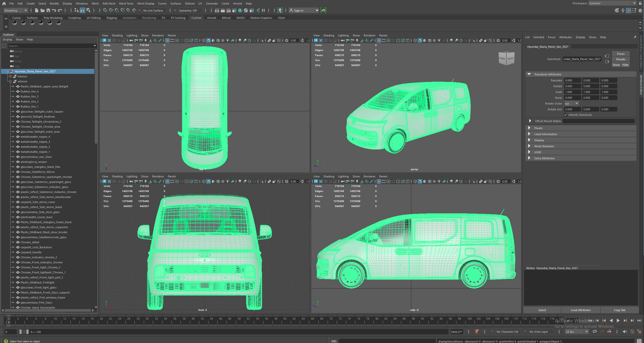
Task: Enable snap to grids icon
Action: [x=105, y=10]
